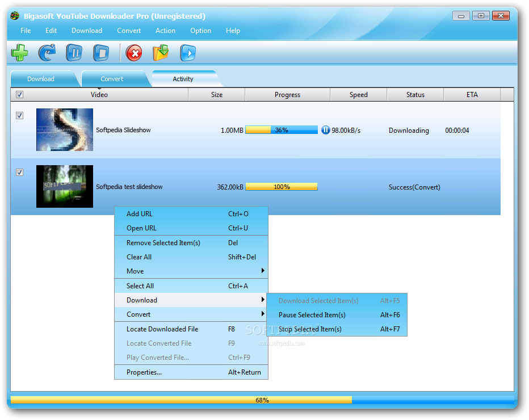Sort by the Speed column header
This screenshot has height=420, width=529.
358,94
